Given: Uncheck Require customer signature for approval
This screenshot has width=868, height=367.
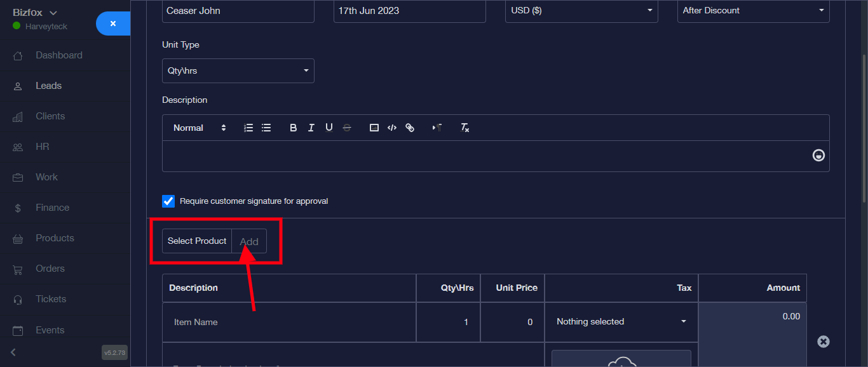Looking at the screenshot, I should point(168,201).
